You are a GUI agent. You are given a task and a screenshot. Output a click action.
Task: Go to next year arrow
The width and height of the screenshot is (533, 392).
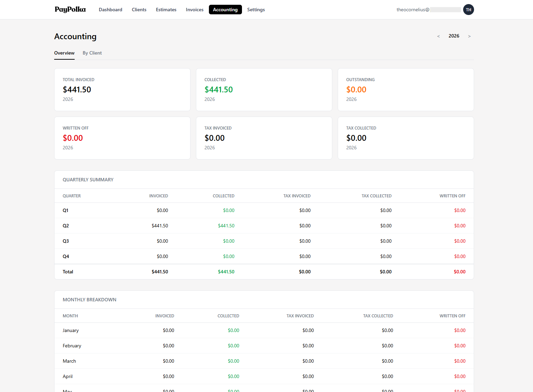click(x=469, y=36)
